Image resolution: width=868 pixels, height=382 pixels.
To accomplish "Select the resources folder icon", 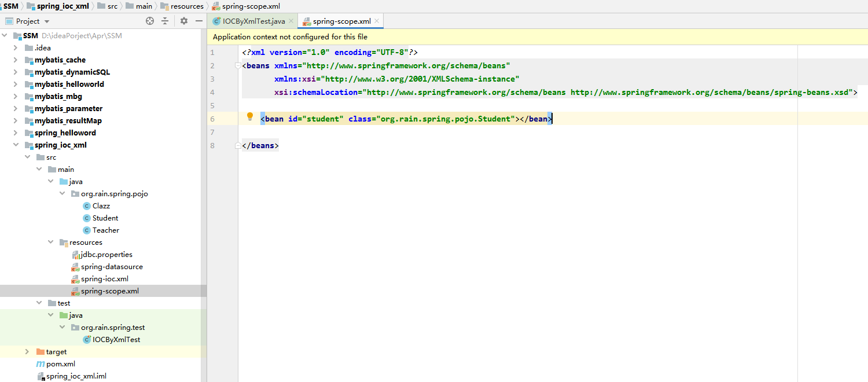I will pos(64,243).
